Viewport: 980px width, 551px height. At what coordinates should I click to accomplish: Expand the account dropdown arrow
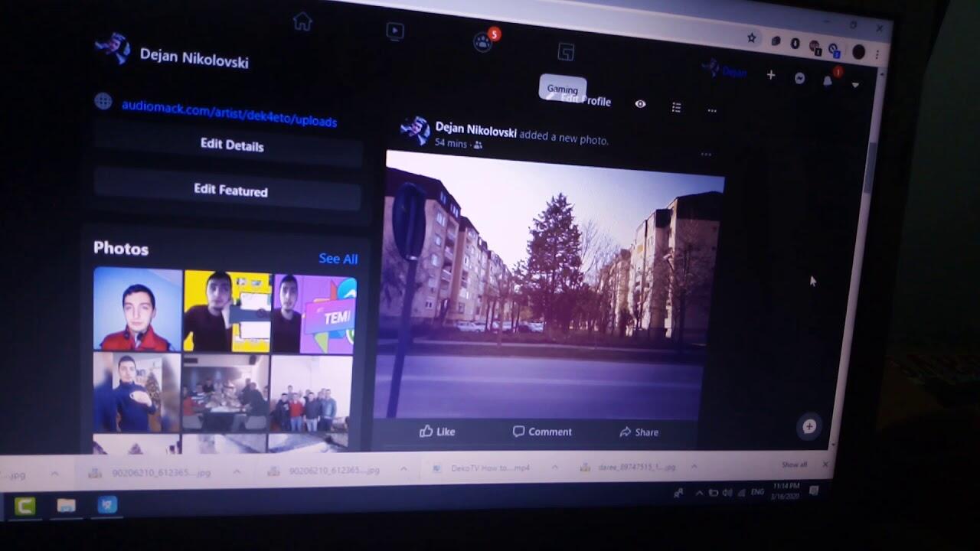point(855,85)
